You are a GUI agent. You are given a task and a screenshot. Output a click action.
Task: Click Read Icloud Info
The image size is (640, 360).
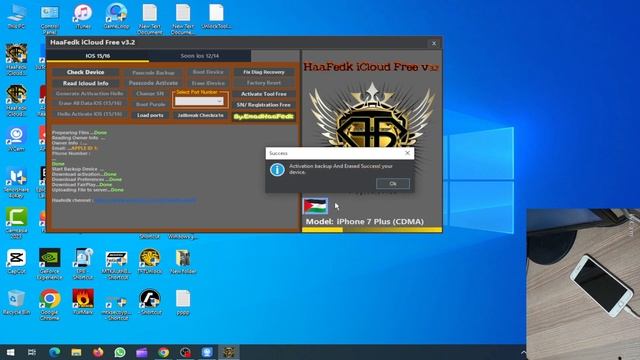pos(86,83)
